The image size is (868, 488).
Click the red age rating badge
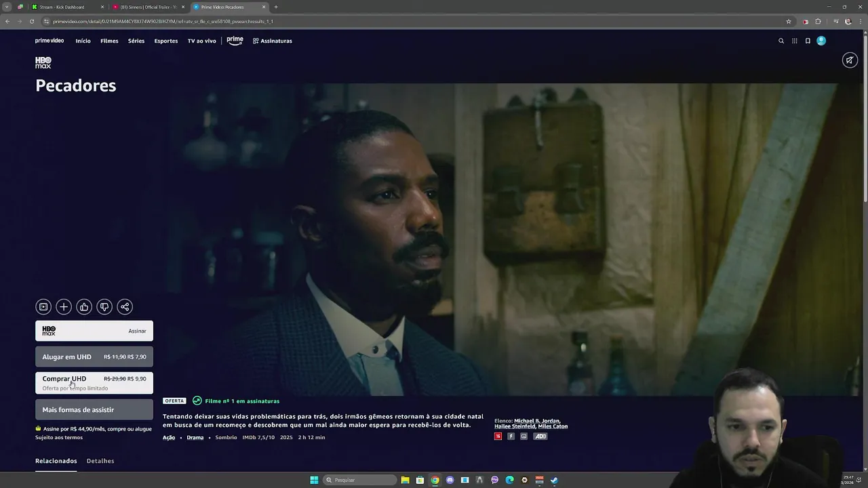coord(498,436)
